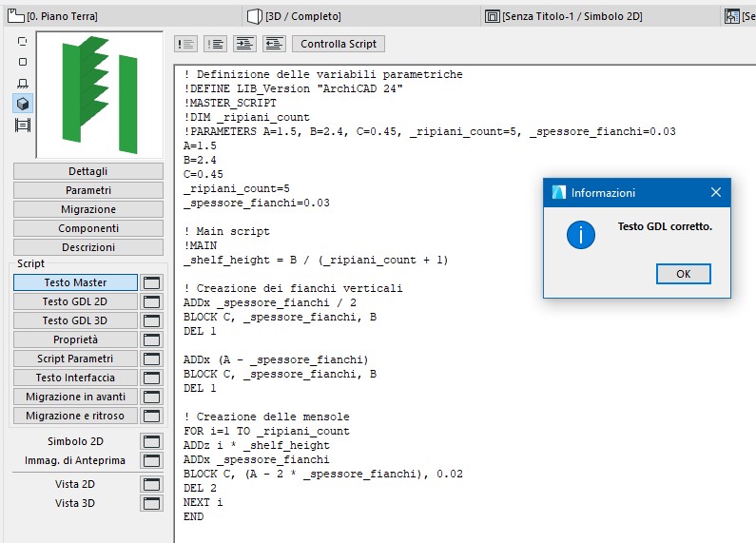Open Vista 3D window icon
Screen dimensions: 756x543
pos(151,503)
